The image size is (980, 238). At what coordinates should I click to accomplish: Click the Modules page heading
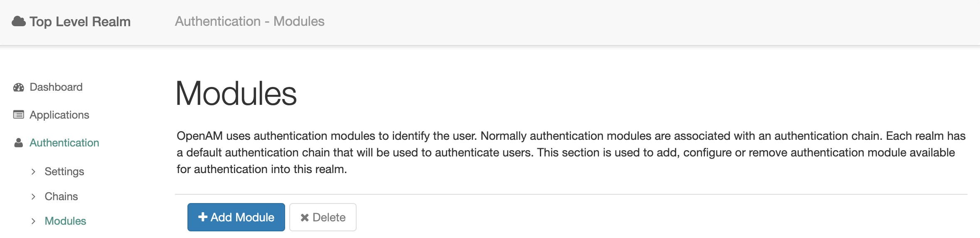[x=236, y=93]
